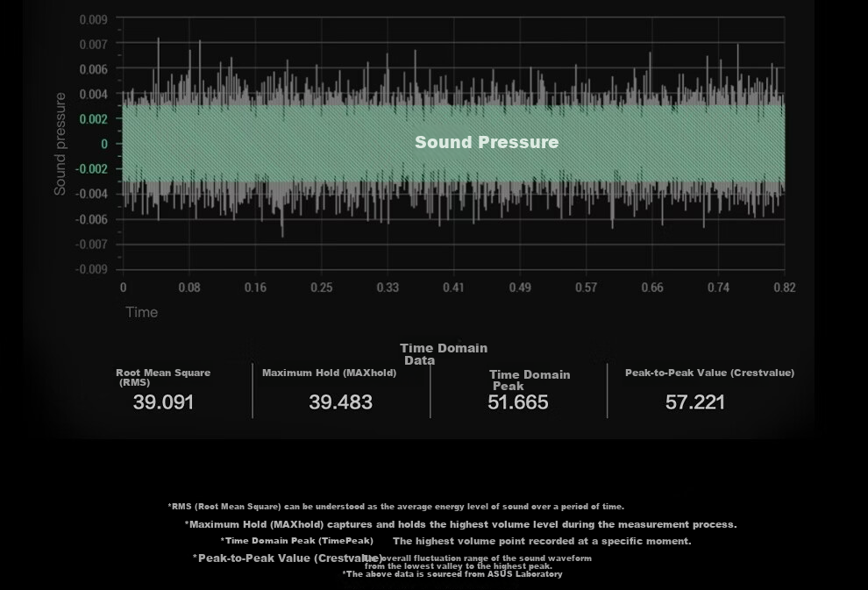Click the '*Peak-to-Peak Value (Crestvalue)' footnote term
Viewport: 868px width, 590px height.
tap(288, 558)
